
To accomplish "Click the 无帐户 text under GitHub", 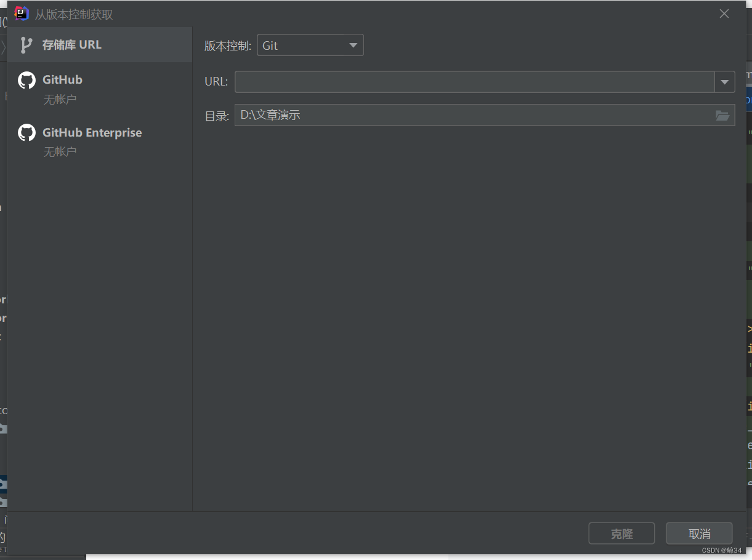I will click(60, 99).
